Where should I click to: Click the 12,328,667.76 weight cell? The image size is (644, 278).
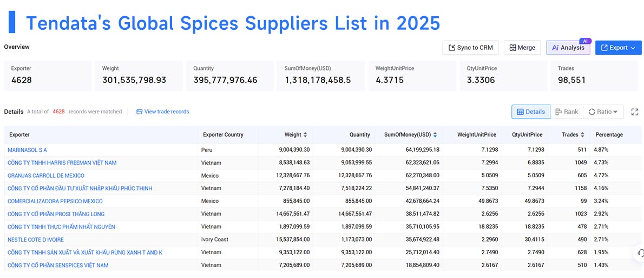tap(293, 176)
